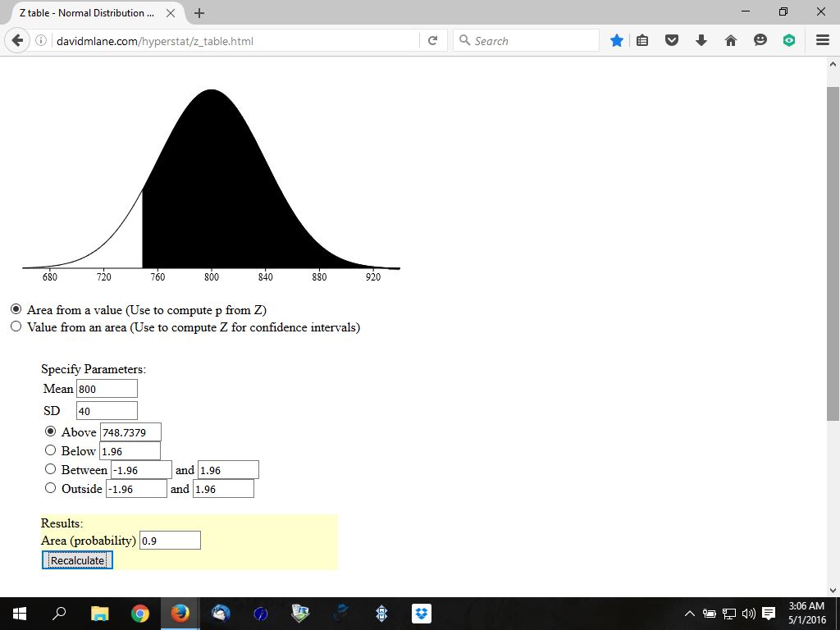The width and height of the screenshot is (840, 630).
Task: Go to the Firefox home page icon
Action: [x=731, y=41]
